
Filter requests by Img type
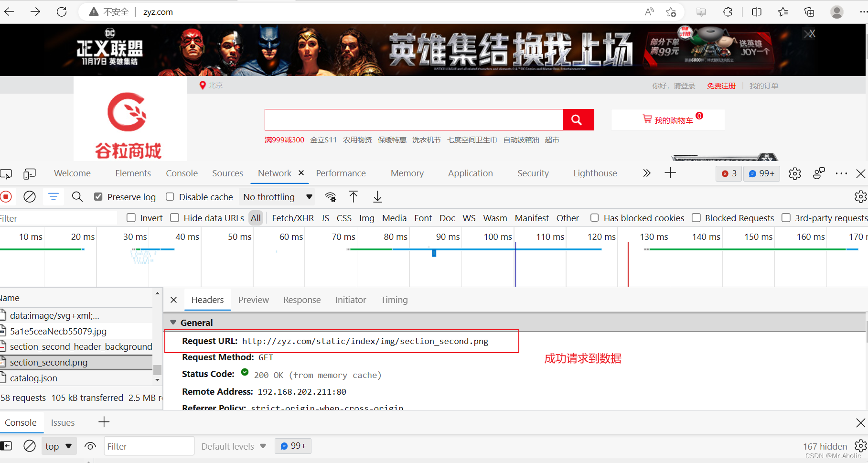tap(366, 218)
